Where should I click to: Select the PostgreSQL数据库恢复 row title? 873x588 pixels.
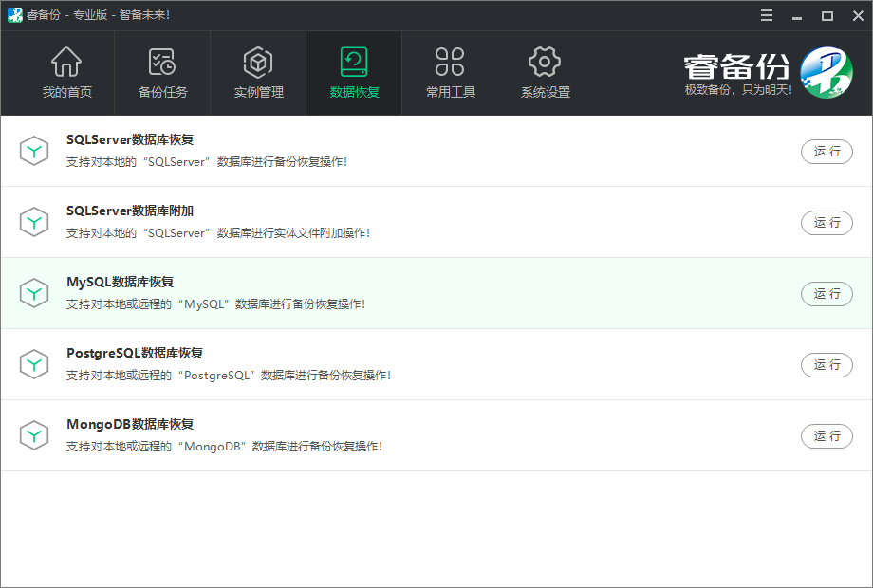(x=135, y=354)
